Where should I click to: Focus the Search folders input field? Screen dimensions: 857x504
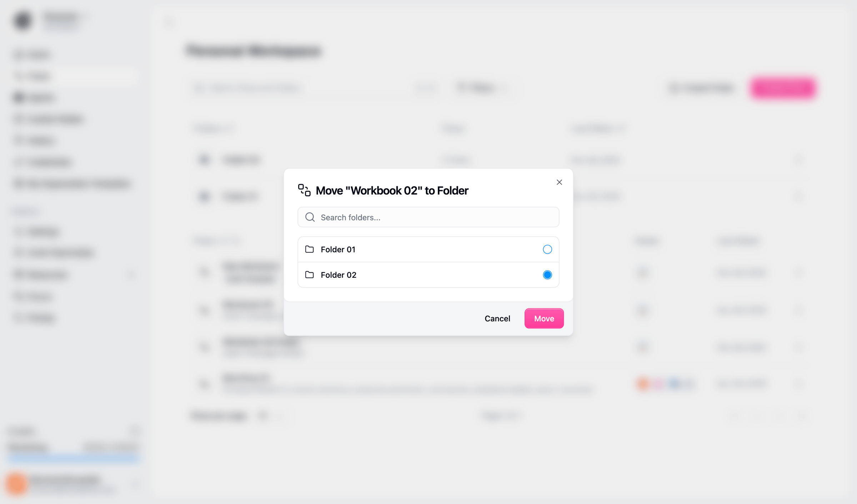click(x=428, y=217)
